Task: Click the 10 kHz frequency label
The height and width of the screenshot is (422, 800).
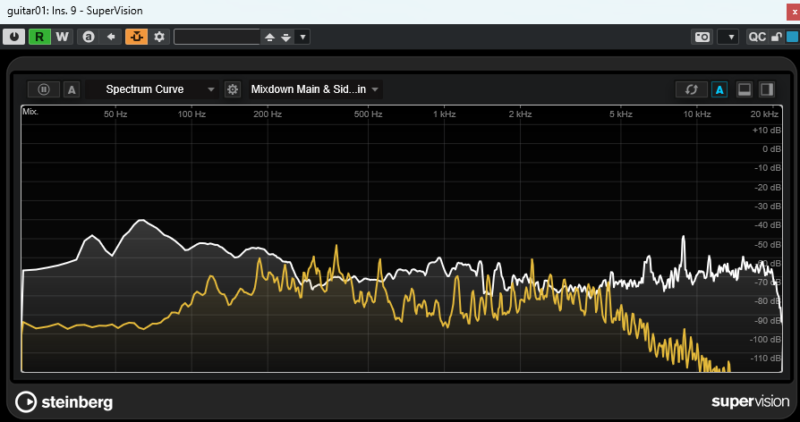Action: 697,114
